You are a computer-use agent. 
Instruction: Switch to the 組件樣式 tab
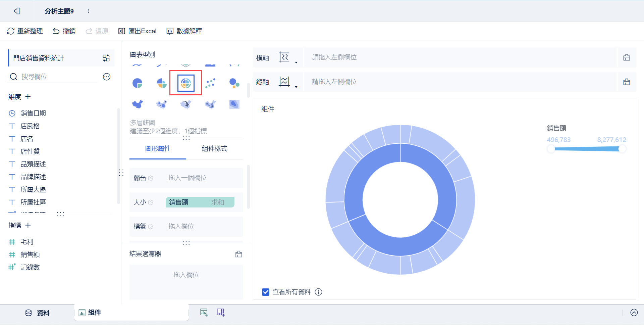215,149
